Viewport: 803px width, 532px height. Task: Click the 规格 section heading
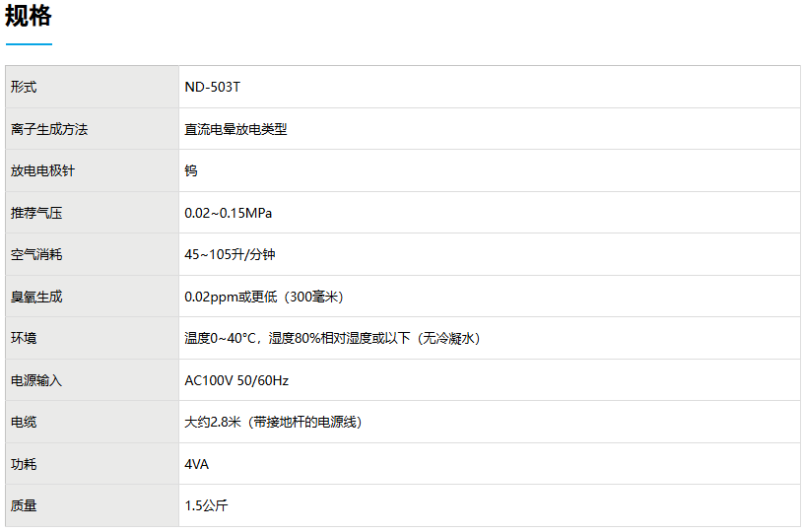[29, 17]
